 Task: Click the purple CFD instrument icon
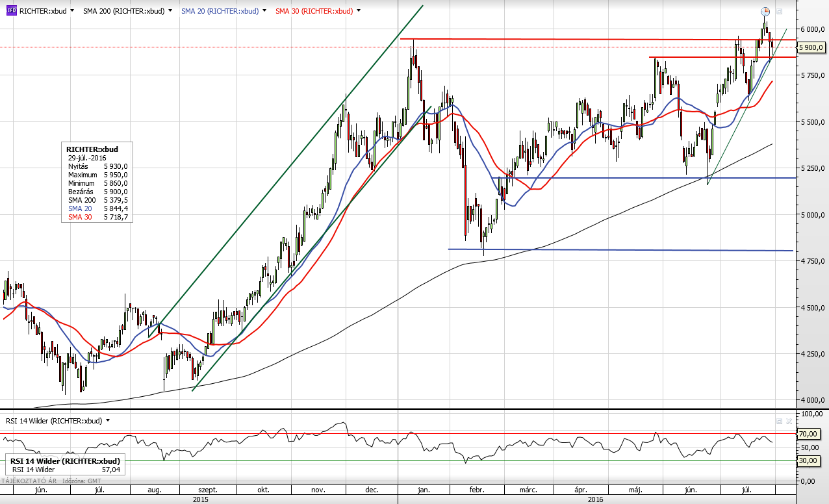(11, 11)
